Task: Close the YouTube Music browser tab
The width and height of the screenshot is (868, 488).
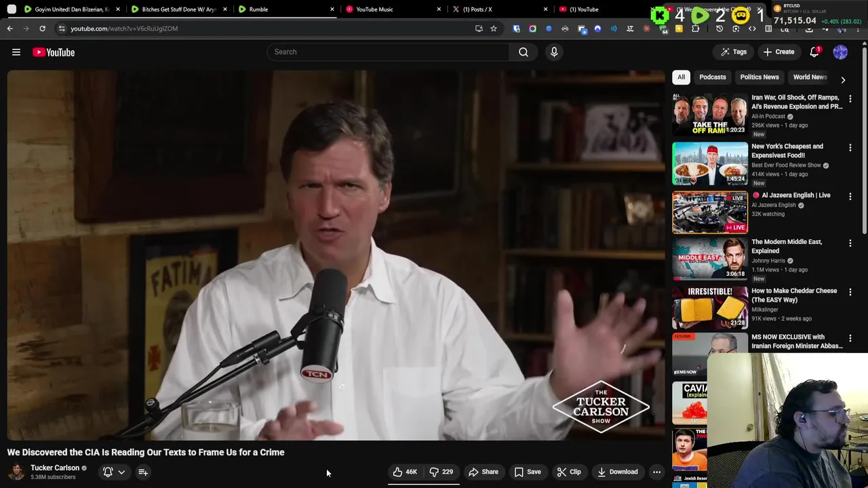Action: [x=439, y=9]
